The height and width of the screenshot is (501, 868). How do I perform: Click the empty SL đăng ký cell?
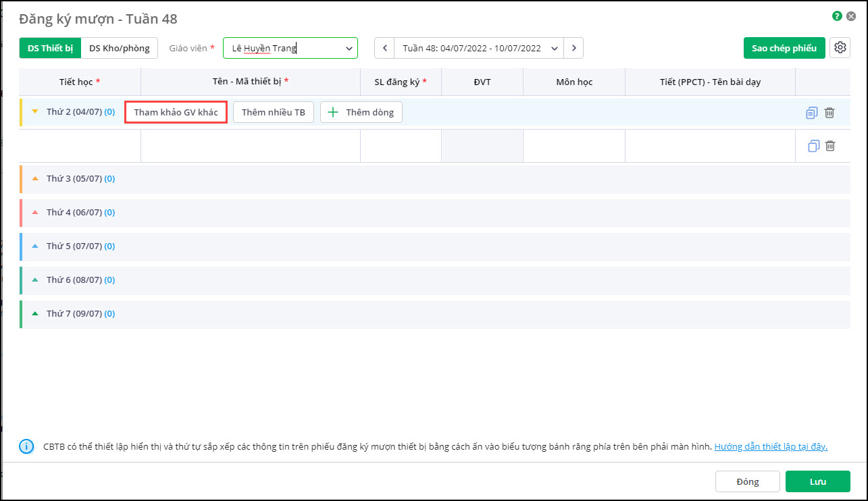tap(401, 146)
